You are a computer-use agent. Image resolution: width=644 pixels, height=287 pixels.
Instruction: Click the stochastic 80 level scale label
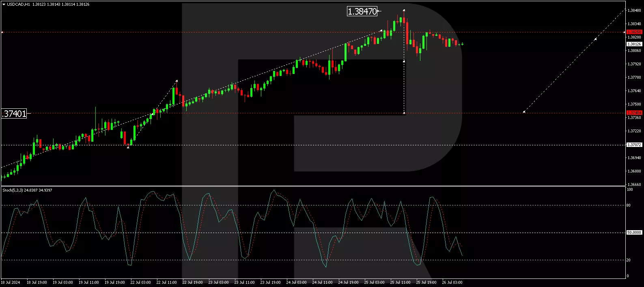(629, 205)
